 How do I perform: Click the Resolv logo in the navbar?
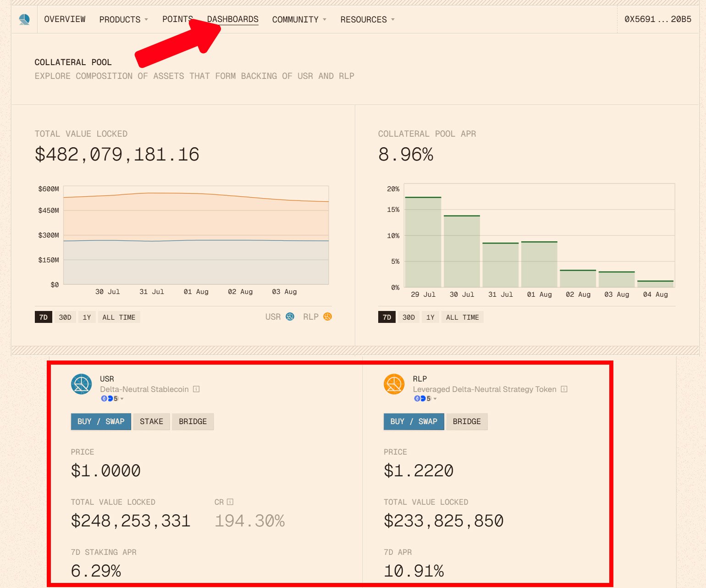(x=24, y=19)
